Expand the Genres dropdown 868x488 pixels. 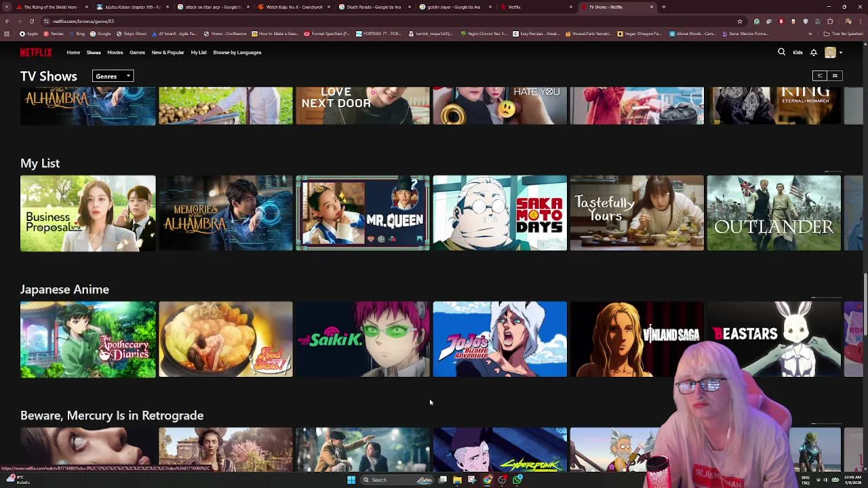[113, 76]
